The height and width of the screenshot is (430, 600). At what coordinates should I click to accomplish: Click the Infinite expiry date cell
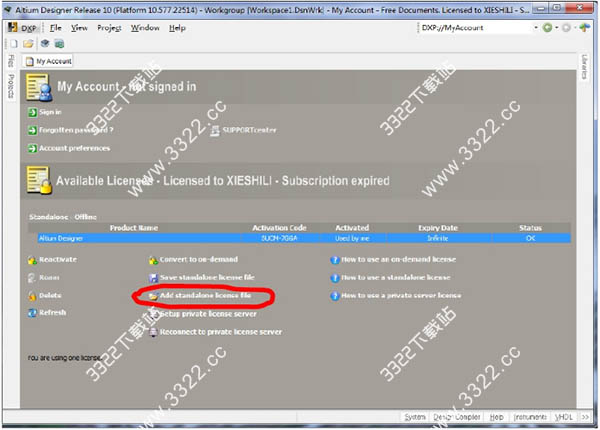tap(438, 238)
